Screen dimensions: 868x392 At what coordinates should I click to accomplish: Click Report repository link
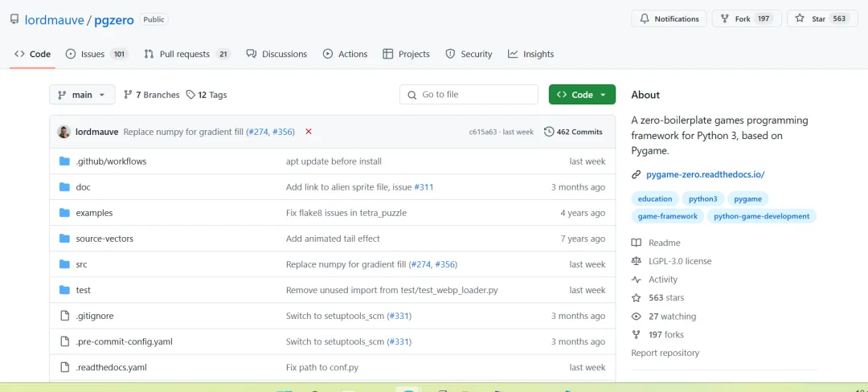(665, 353)
